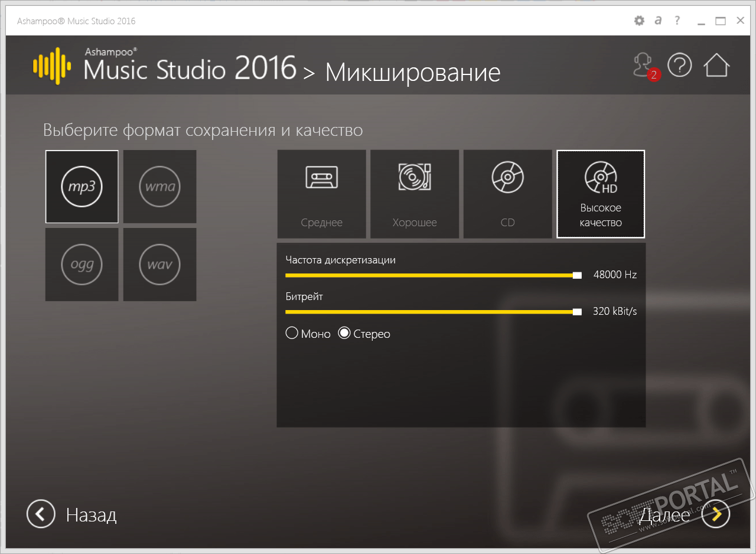Go back with the Назад button
This screenshot has height=554, width=756.
(x=71, y=514)
